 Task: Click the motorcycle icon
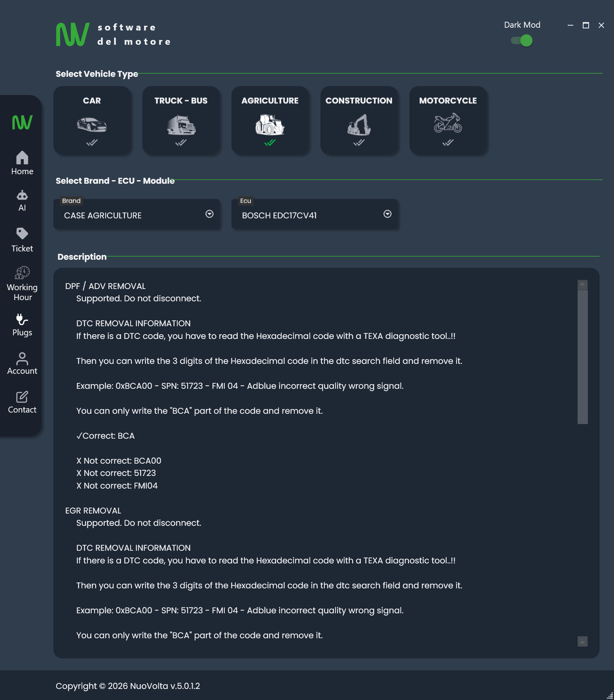[x=448, y=123]
